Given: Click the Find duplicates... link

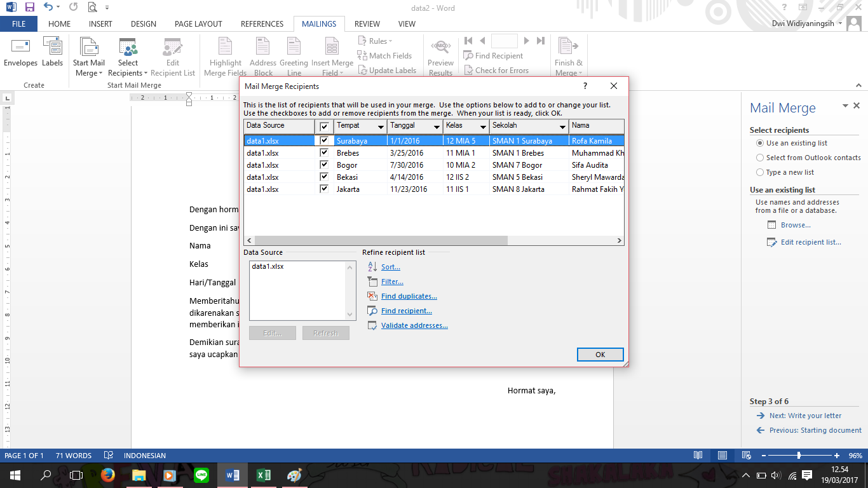Looking at the screenshot, I should pyautogui.click(x=409, y=296).
